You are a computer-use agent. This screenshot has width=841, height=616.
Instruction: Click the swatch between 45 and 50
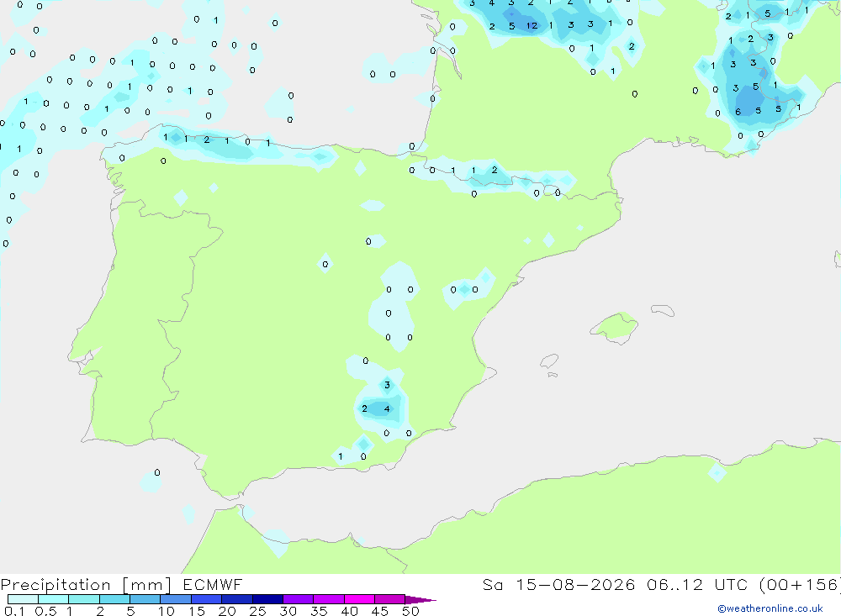click(390, 599)
